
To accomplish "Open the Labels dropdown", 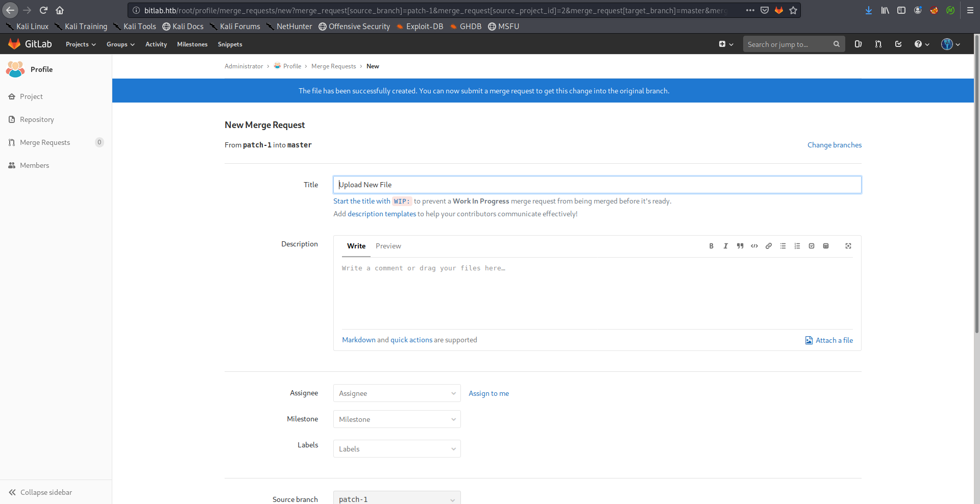I will pyautogui.click(x=397, y=449).
